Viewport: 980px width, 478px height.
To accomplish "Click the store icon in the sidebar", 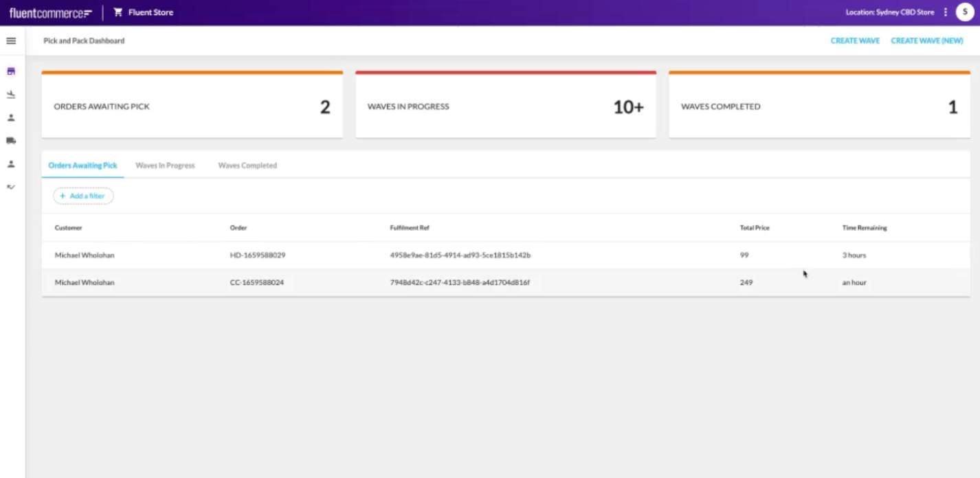I will pyautogui.click(x=11, y=71).
